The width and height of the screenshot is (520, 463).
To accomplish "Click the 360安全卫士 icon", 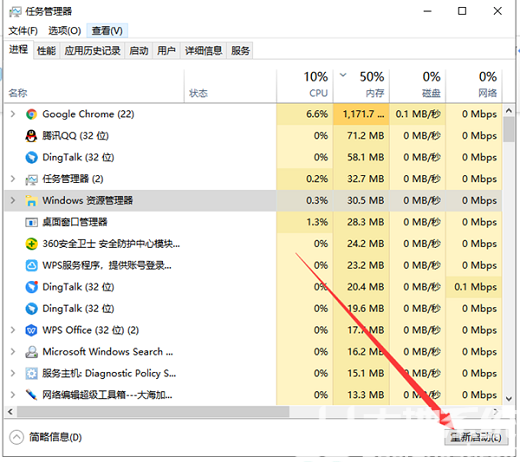I will (x=31, y=244).
